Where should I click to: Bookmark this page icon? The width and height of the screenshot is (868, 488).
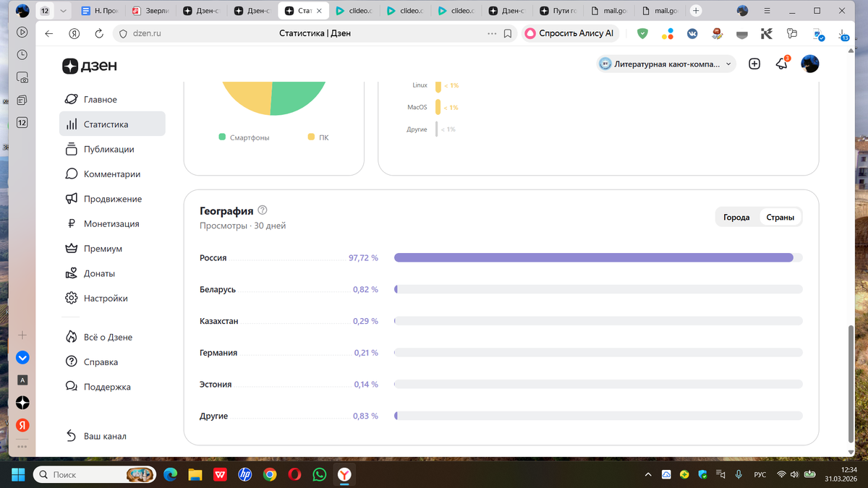pos(508,33)
